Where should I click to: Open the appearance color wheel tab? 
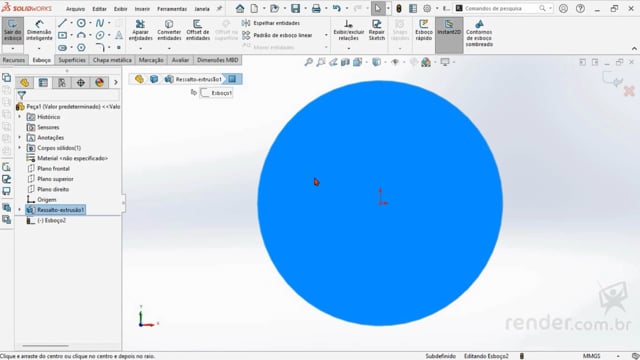click(x=99, y=82)
